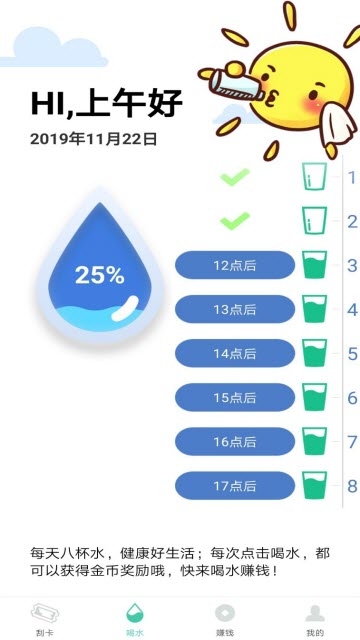Open the 刮卡 scratch card tab
The image size is (360, 640).
click(45, 620)
